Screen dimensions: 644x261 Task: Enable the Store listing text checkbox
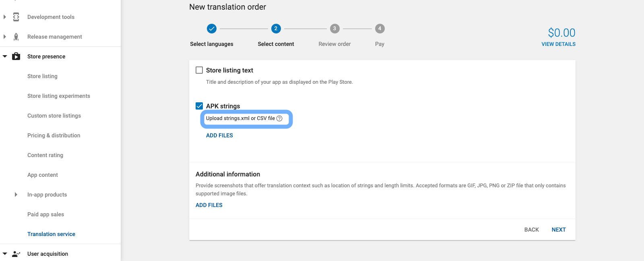pos(199,70)
